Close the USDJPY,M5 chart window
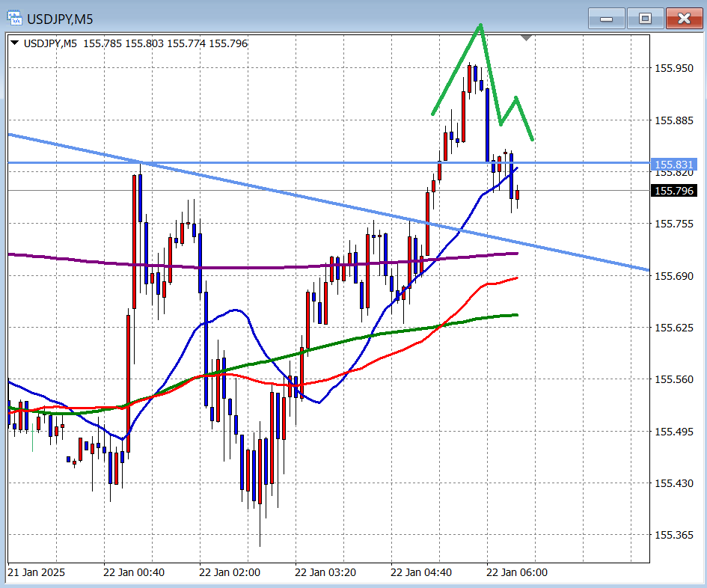This screenshot has width=707, height=588. click(x=684, y=18)
